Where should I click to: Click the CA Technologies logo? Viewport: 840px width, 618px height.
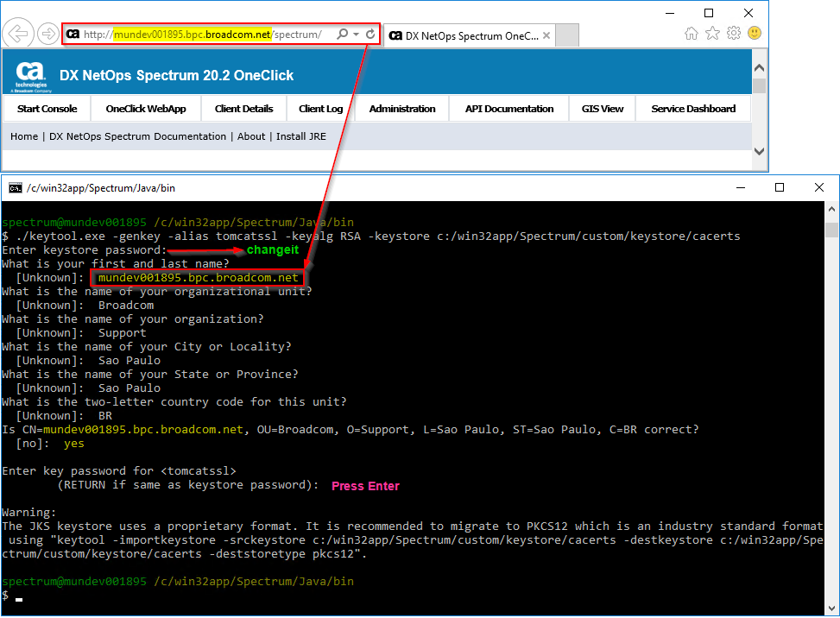(30, 76)
